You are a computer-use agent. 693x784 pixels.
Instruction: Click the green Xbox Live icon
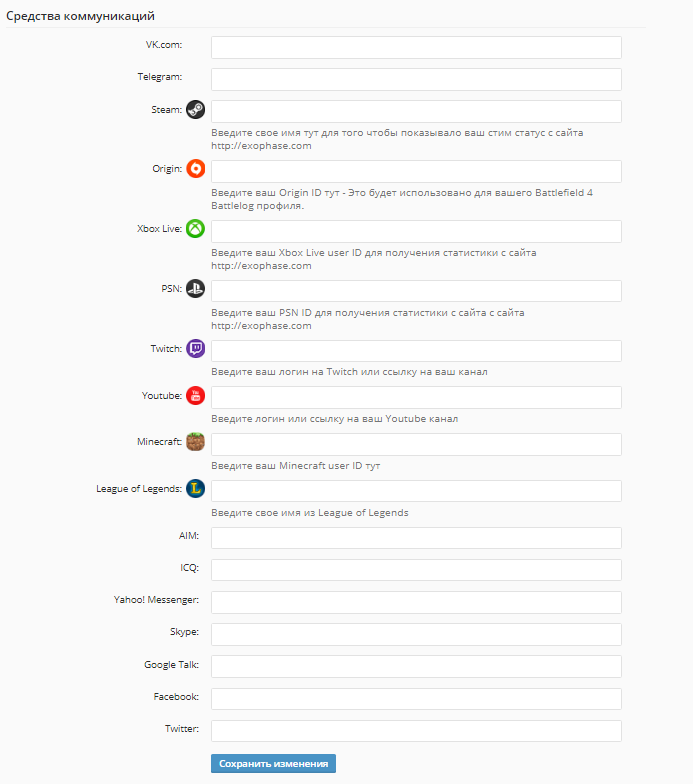point(196,228)
